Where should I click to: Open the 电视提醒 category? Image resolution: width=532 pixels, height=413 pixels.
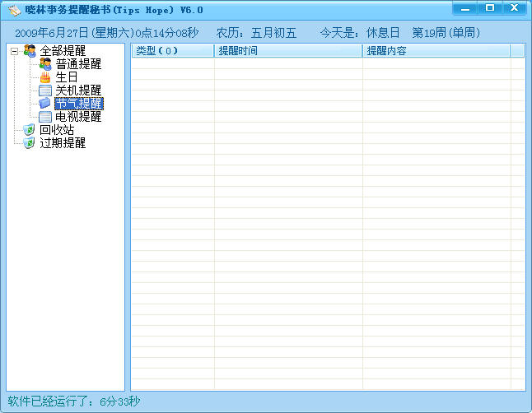[x=78, y=117]
